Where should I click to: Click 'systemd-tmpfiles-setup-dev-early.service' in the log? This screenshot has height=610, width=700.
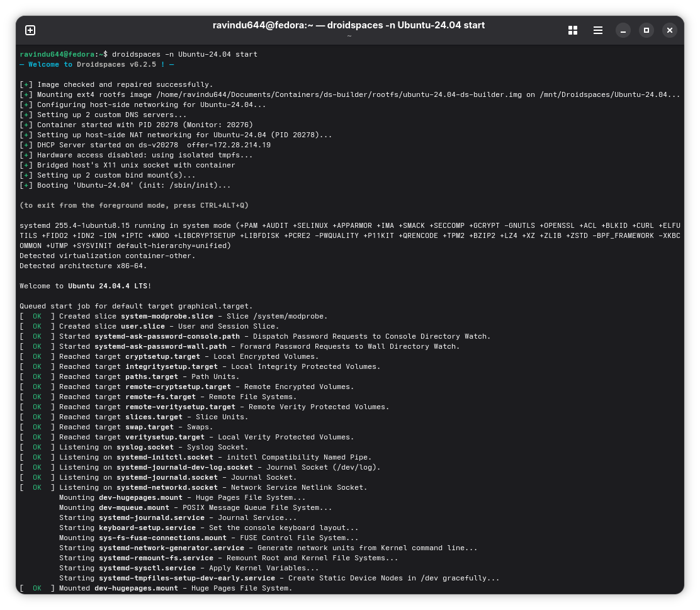[187, 579]
